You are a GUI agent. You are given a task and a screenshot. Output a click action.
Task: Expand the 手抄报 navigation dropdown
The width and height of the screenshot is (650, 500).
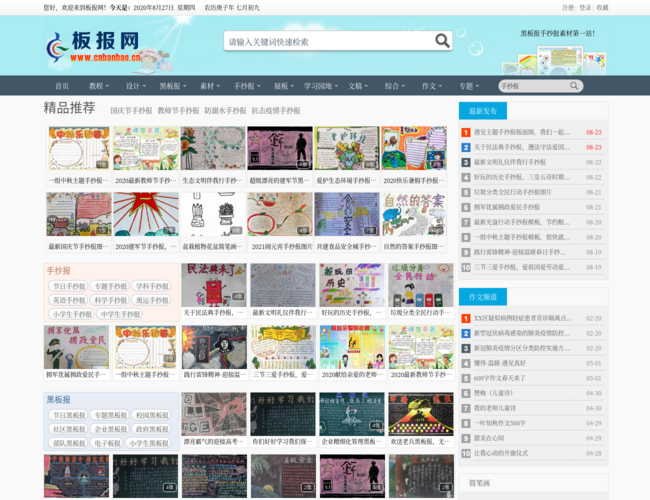pyautogui.click(x=247, y=86)
